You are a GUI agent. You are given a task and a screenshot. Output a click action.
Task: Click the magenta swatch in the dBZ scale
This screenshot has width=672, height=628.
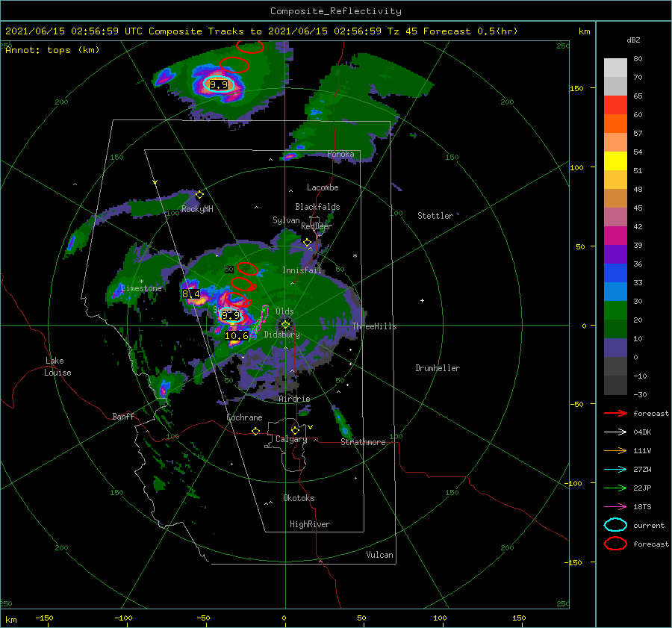pos(615,235)
